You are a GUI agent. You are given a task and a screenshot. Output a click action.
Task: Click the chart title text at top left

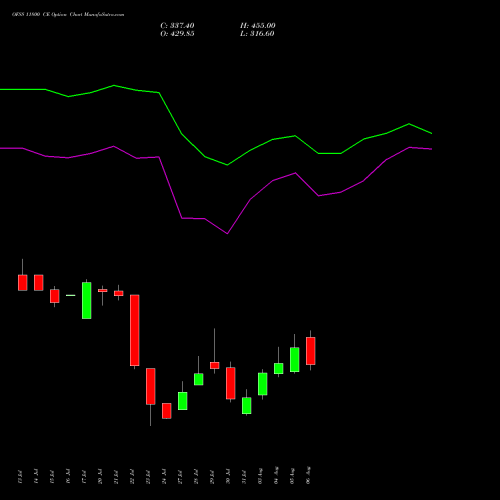[x=68, y=15]
